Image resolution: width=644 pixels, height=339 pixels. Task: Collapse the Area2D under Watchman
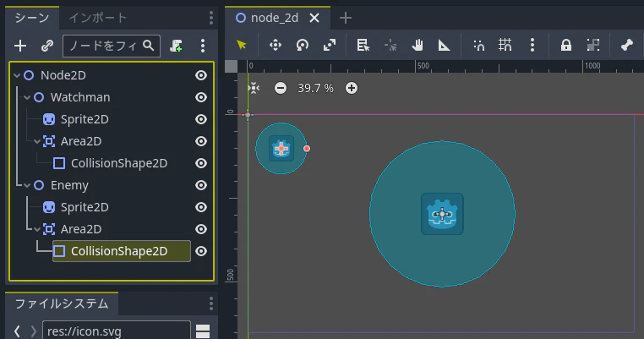pos(37,141)
